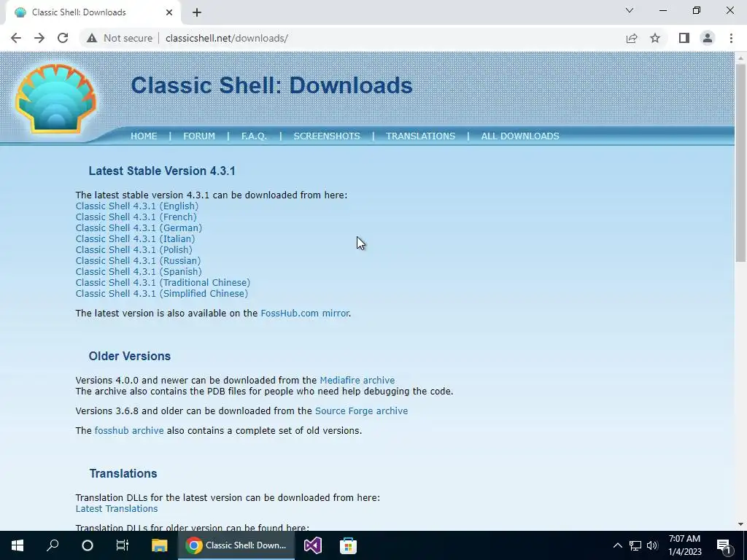Open the Chrome side panel icon
747x560 pixels.
684,38
